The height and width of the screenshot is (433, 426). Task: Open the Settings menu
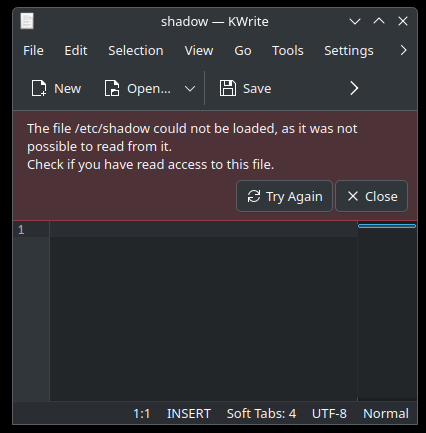pos(349,51)
